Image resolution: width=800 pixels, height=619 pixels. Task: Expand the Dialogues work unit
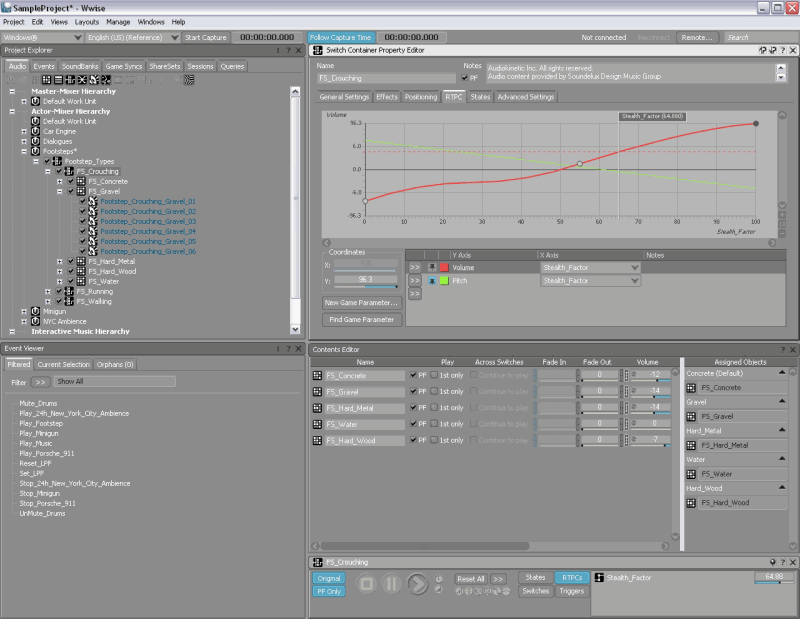(x=24, y=141)
